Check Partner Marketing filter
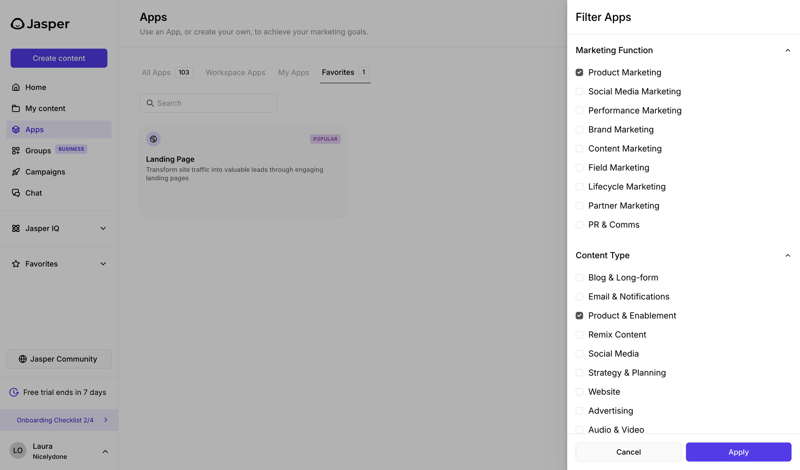The image size is (800, 470). pos(579,206)
